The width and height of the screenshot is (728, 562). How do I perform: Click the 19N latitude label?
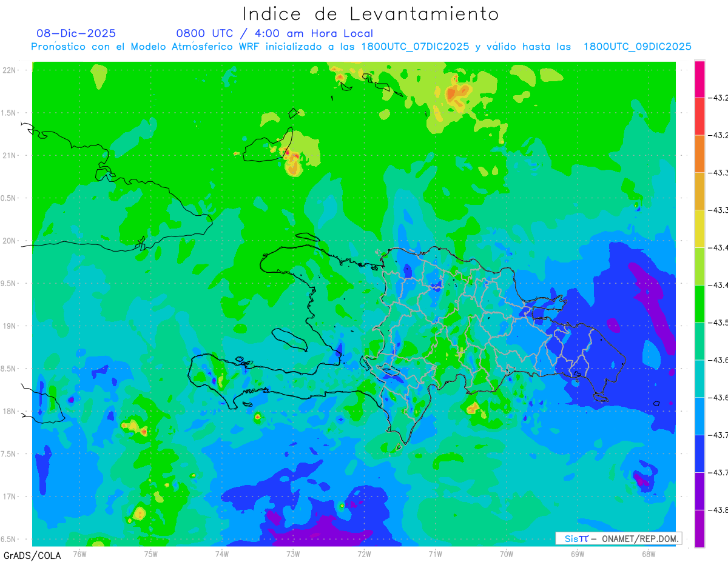coord(10,326)
